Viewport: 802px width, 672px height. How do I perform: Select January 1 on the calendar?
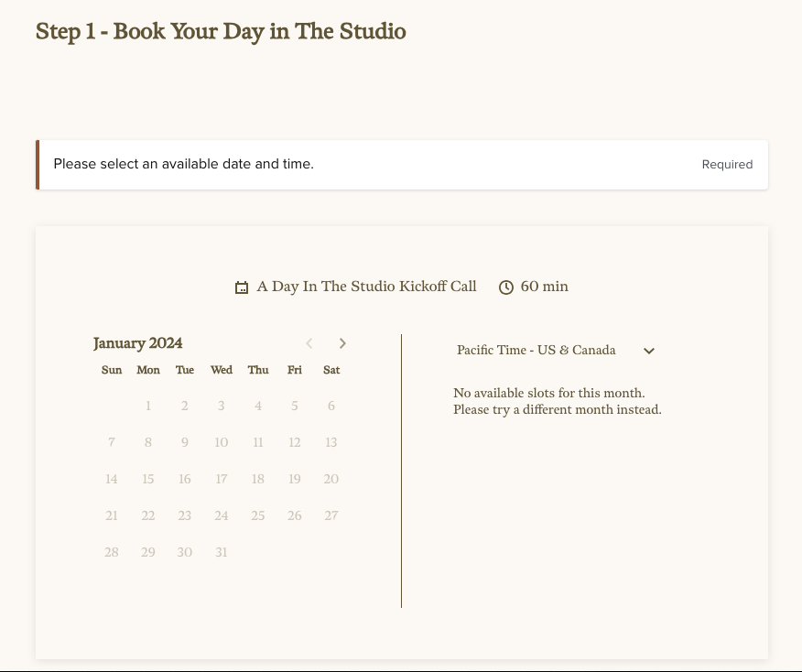(x=147, y=406)
